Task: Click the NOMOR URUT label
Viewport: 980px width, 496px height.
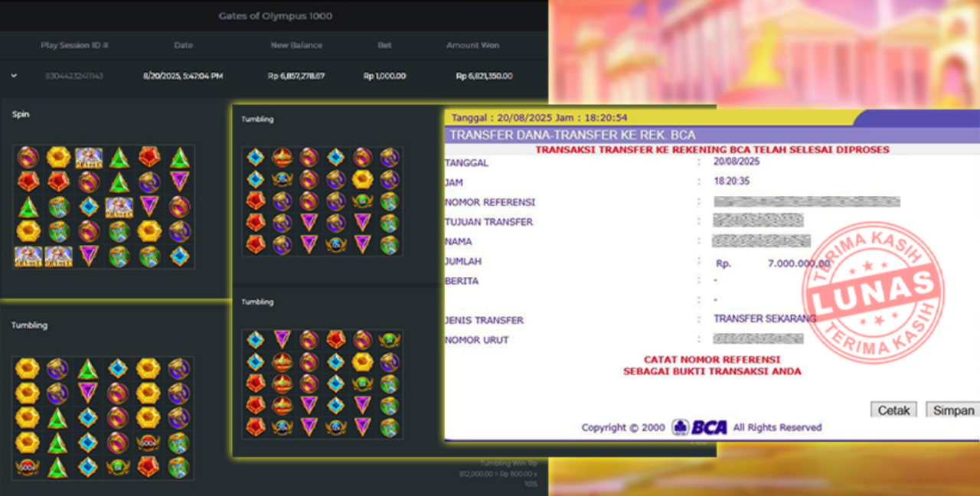Action: tap(476, 340)
